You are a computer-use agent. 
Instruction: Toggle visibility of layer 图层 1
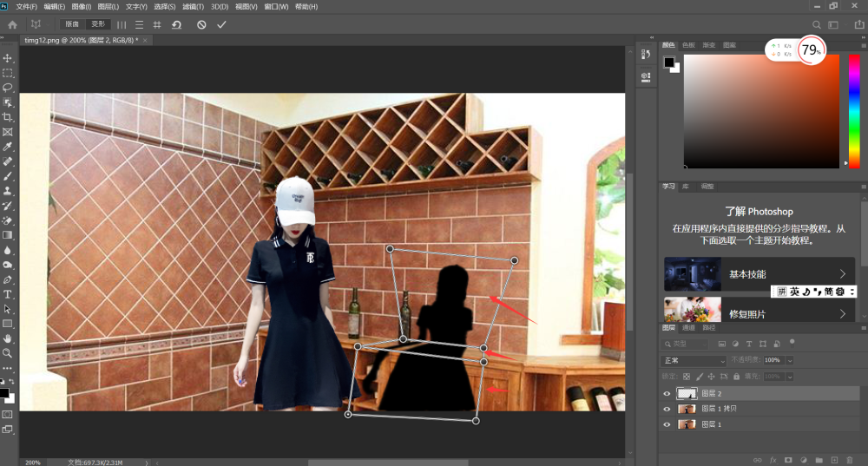click(667, 424)
